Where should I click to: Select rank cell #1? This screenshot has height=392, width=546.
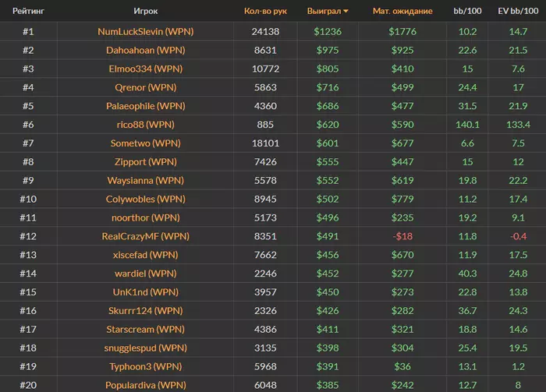point(28,32)
